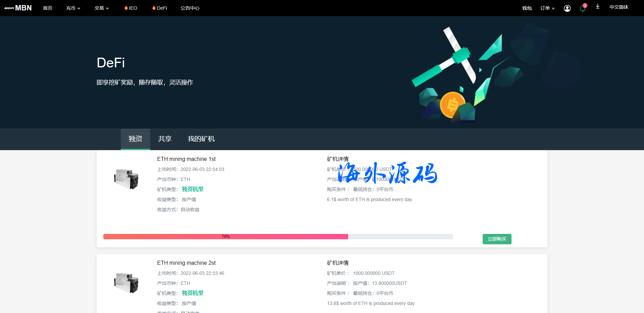Viewport: 644px width, 313px height.
Task: Select the 独资 tab
Action: pyautogui.click(x=136, y=139)
